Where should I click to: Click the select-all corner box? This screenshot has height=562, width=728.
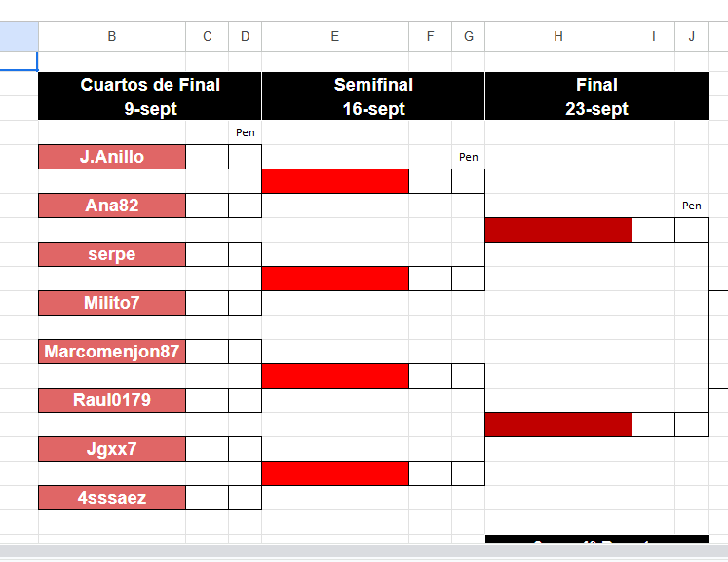coord(19,36)
